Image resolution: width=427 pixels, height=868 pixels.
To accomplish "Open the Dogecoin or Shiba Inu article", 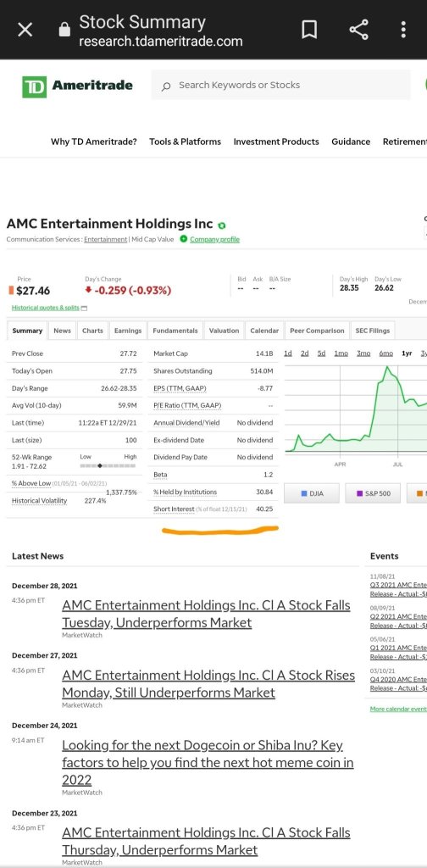I will [x=208, y=763].
